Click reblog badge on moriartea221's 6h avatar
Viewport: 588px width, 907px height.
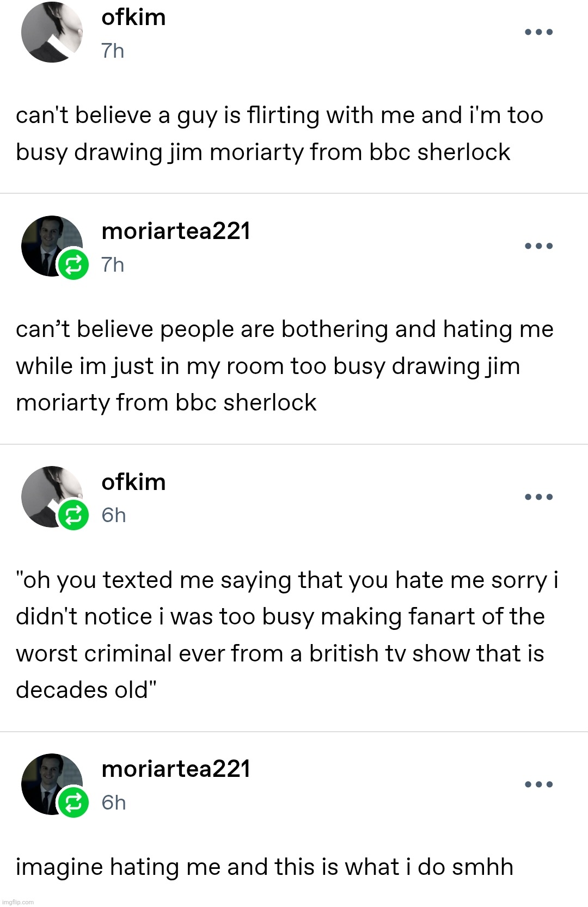point(73,802)
